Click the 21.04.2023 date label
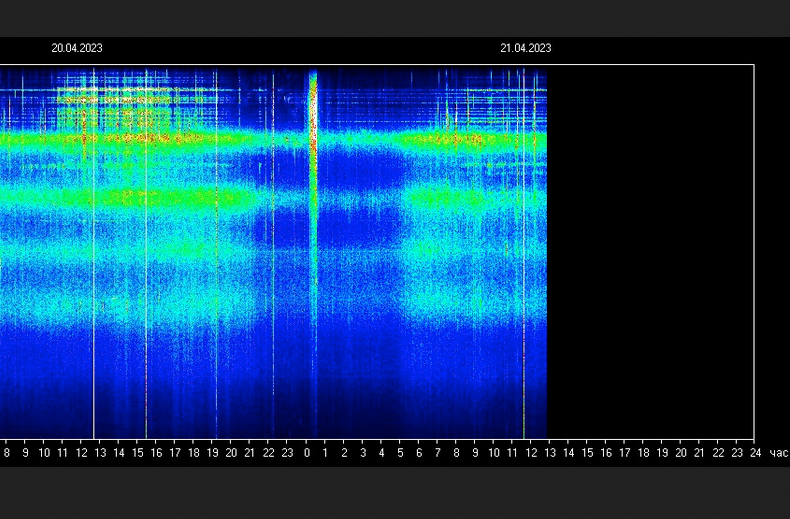 tap(525, 48)
